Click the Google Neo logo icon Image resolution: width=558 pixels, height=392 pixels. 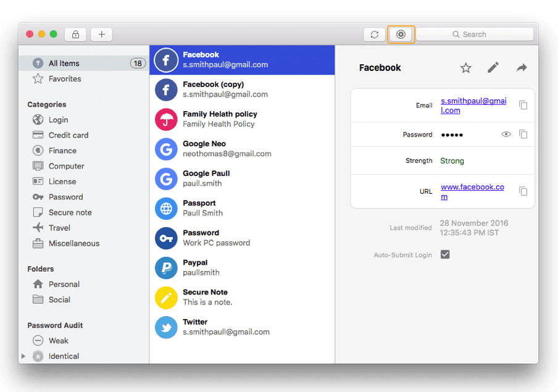pyautogui.click(x=166, y=149)
